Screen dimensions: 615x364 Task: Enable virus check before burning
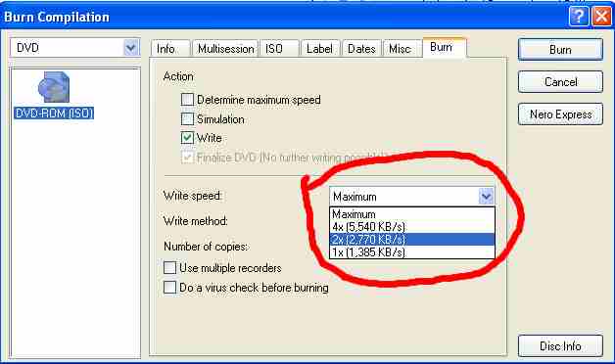[x=169, y=288]
